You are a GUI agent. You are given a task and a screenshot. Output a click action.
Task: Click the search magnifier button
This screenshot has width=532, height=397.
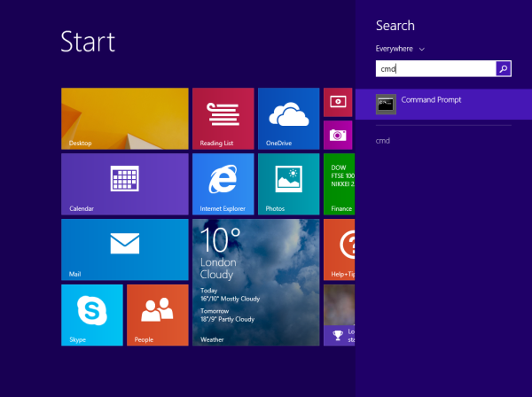click(504, 69)
